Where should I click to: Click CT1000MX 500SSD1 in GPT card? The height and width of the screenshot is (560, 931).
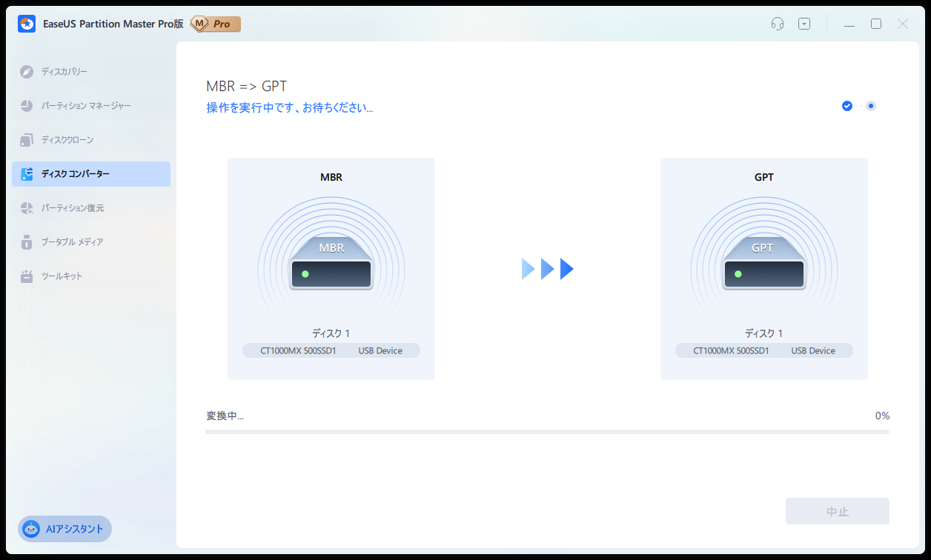pos(731,350)
